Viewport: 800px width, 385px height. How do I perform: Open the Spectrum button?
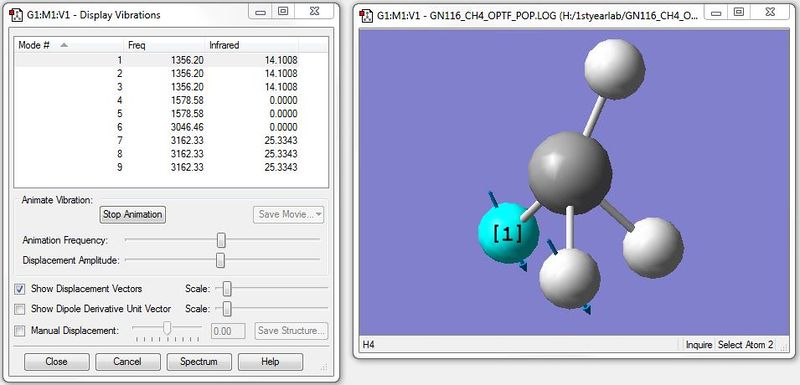199,362
